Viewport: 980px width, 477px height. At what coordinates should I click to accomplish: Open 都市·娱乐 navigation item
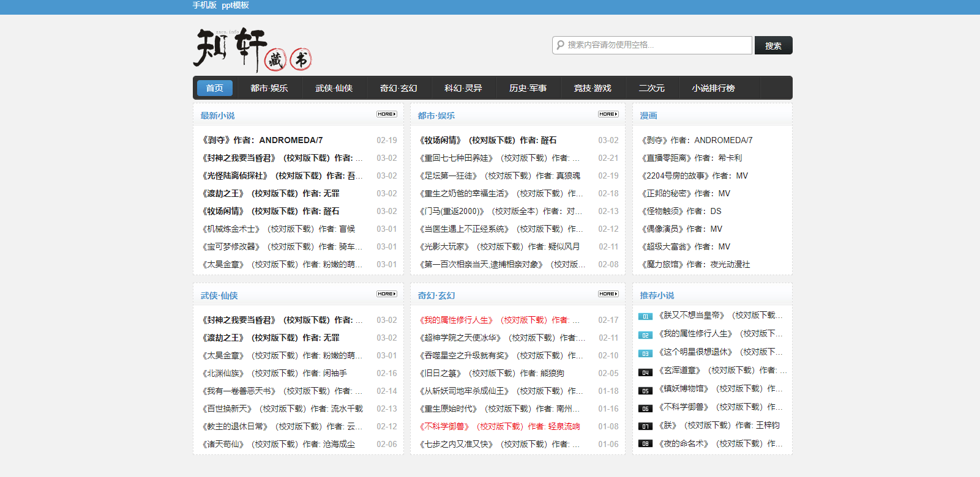coord(269,88)
